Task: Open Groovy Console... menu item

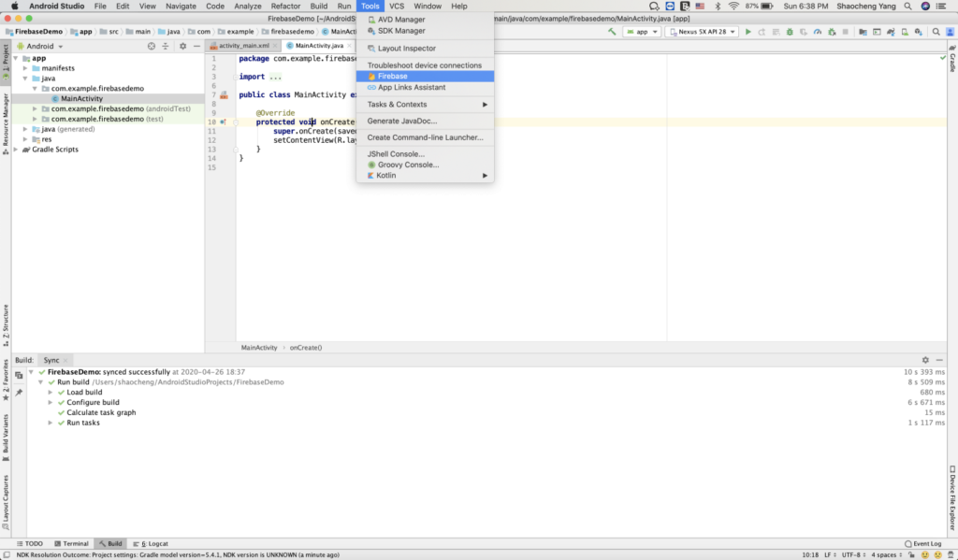Action: point(426,165)
